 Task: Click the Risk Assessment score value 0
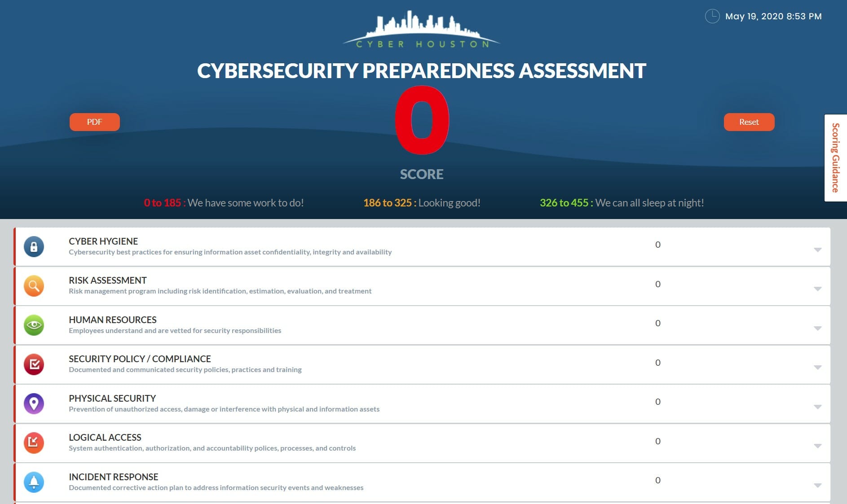click(x=658, y=284)
